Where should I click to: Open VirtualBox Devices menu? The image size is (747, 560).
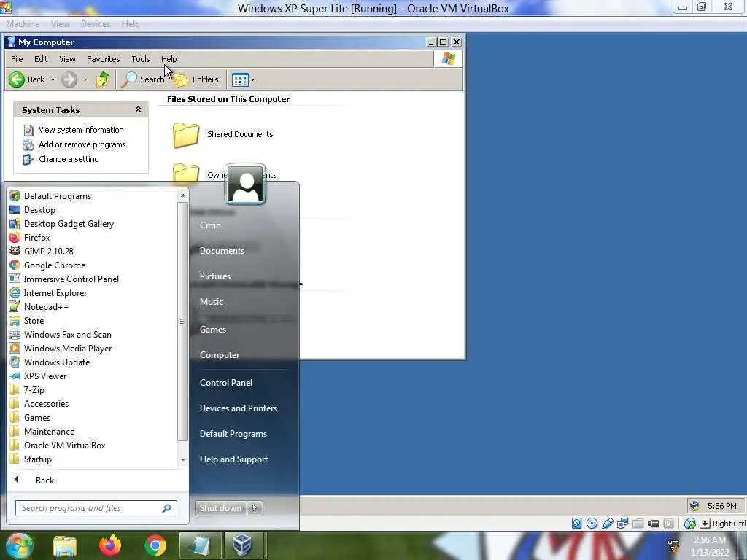coord(96,24)
